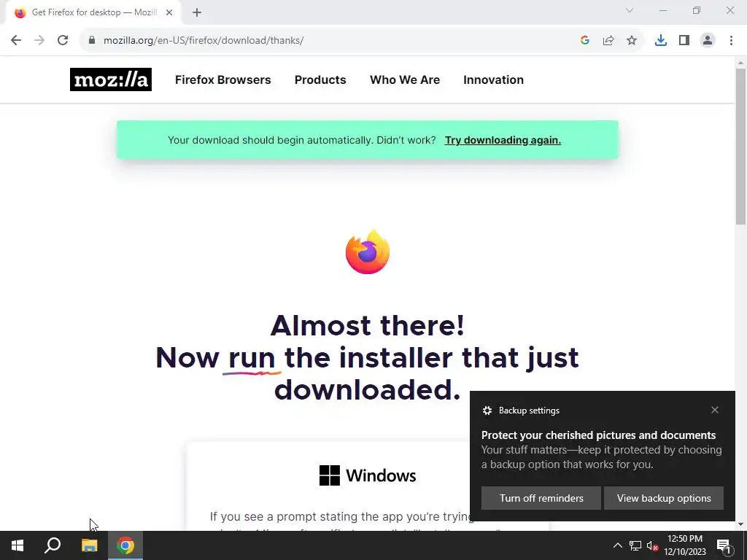Viewport: 747px width, 560px height.
Task: Open the Who We Are menu
Action: point(405,79)
